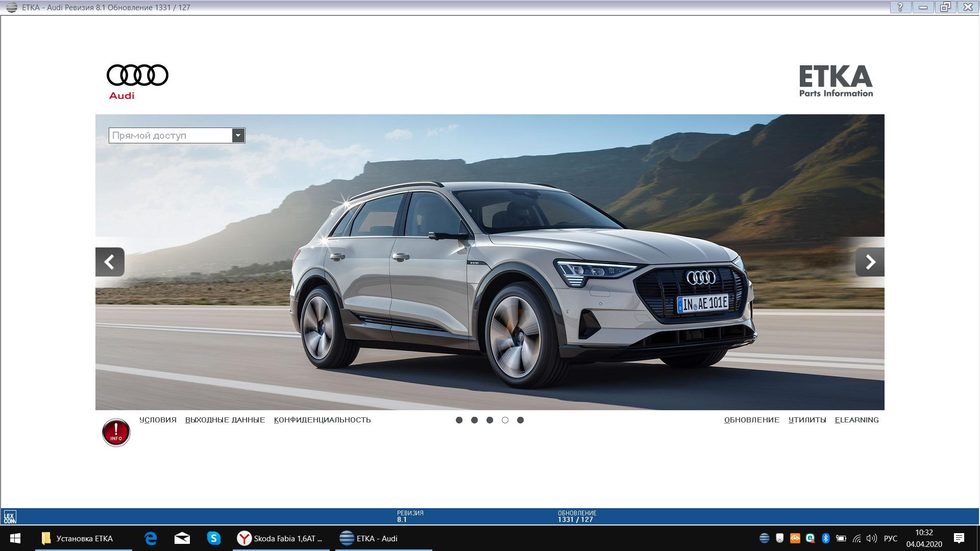Viewport: 980px width, 551px height.
Task: Open the УТИЛИТЫ menu
Action: coord(807,420)
